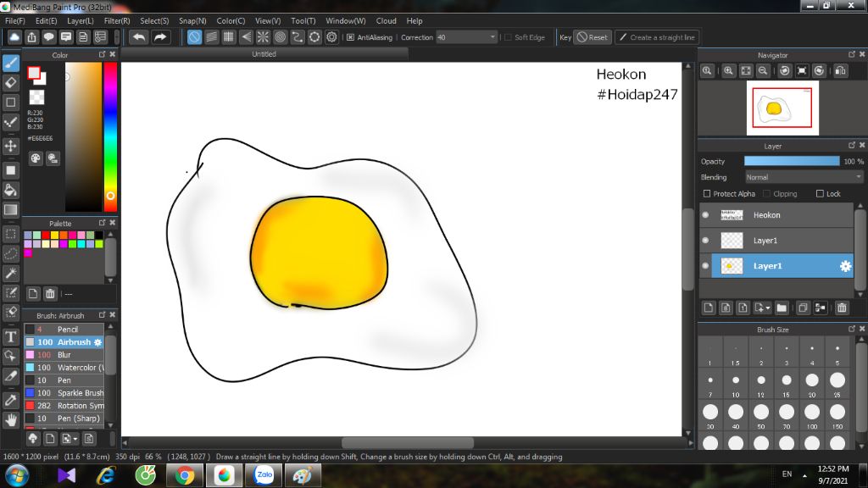Hide the Heokon layer visibility
Screen dimensions: 868x488
tap(705, 215)
